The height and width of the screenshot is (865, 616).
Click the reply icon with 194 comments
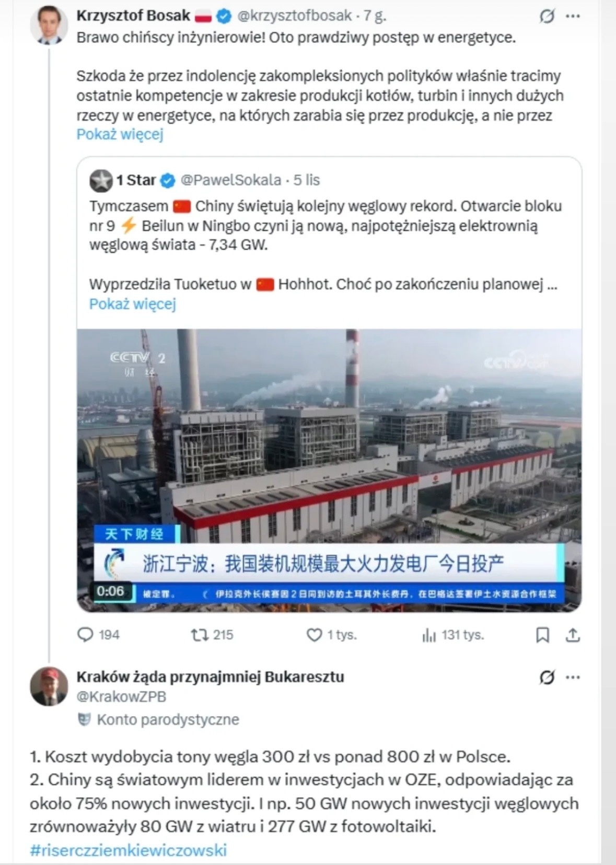[x=85, y=635]
